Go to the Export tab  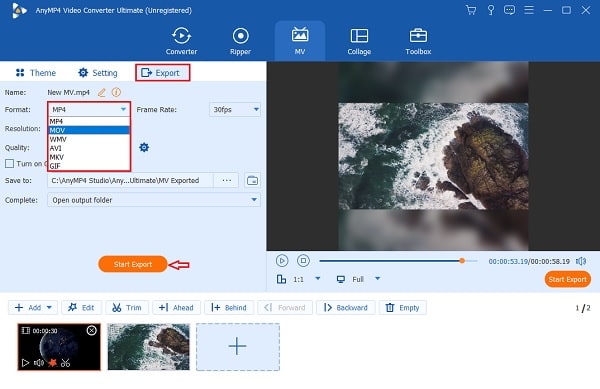[162, 73]
